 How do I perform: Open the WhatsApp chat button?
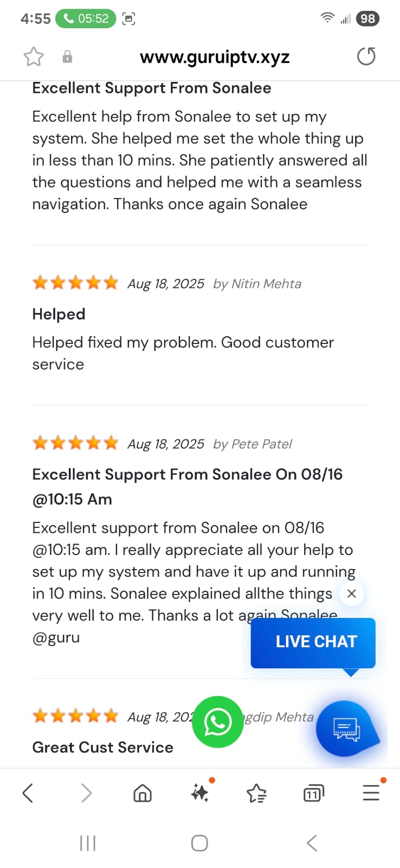tap(217, 722)
